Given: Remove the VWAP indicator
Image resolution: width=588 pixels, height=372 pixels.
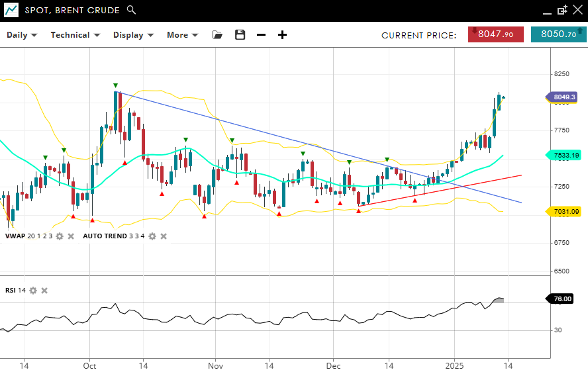Looking at the screenshot, I should 71,236.
